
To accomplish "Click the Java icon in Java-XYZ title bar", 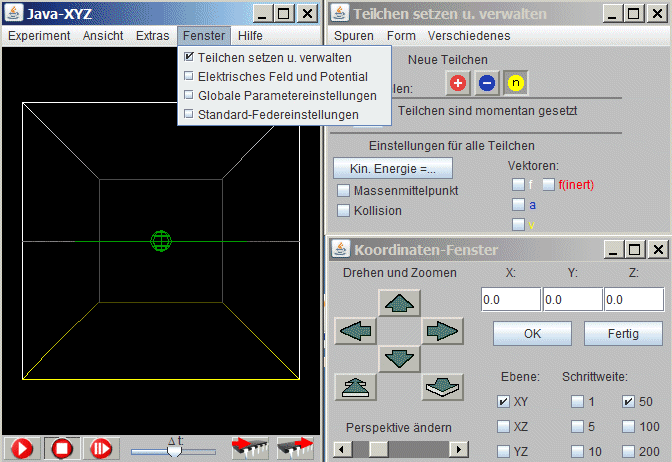I will pos(14,13).
